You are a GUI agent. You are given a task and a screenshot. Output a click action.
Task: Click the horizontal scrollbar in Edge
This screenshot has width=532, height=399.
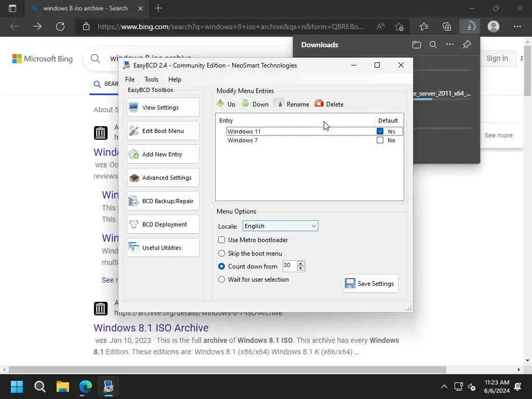coord(228,369)
